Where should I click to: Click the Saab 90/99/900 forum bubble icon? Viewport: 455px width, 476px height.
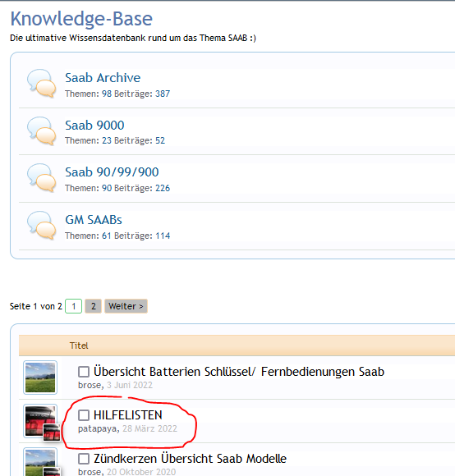tap(42, 178)
